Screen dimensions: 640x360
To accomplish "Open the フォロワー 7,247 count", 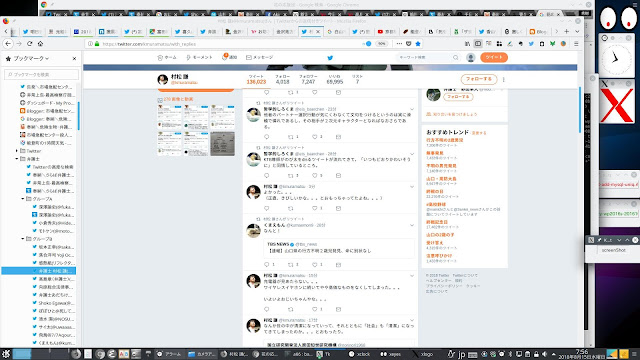I will click(x=308, y=79).
